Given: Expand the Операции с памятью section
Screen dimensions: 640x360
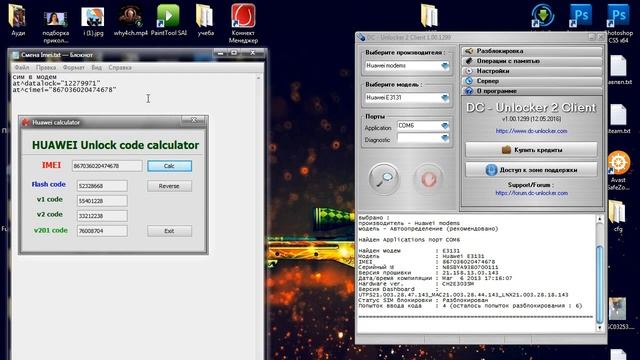Looking at the screenshot, I should point(532,61).
